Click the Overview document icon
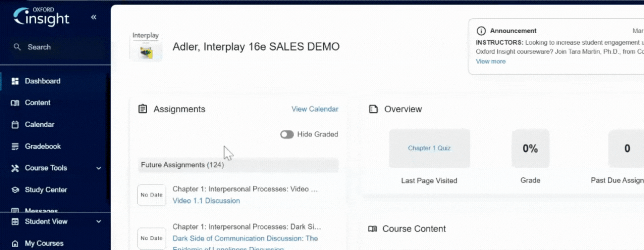Image resolution: width=644 pixels, height=250 pixels. 373,109
